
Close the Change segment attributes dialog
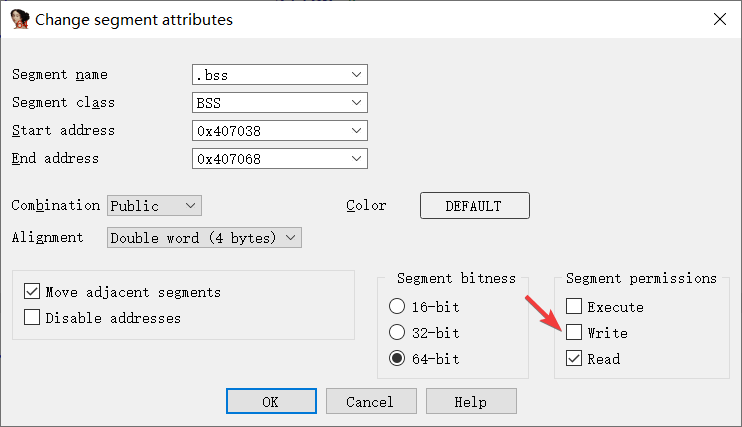[x=719, y=19]
